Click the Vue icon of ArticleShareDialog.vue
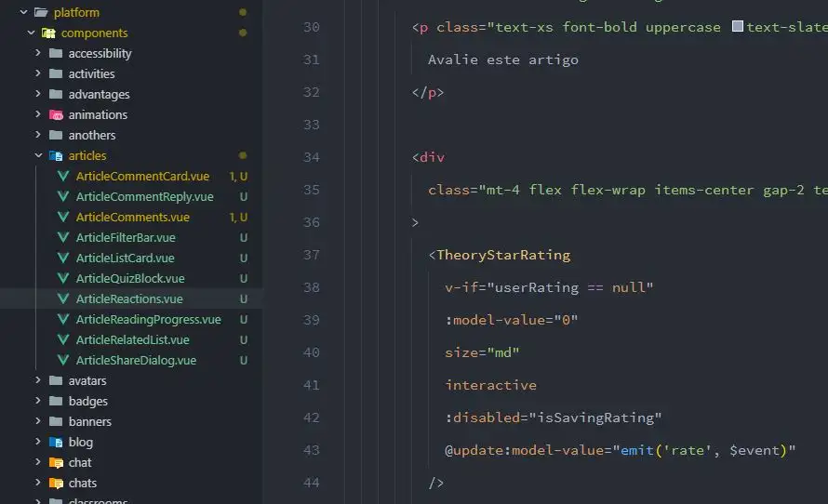This screenshot has height=504, width=828. (63, 361)
